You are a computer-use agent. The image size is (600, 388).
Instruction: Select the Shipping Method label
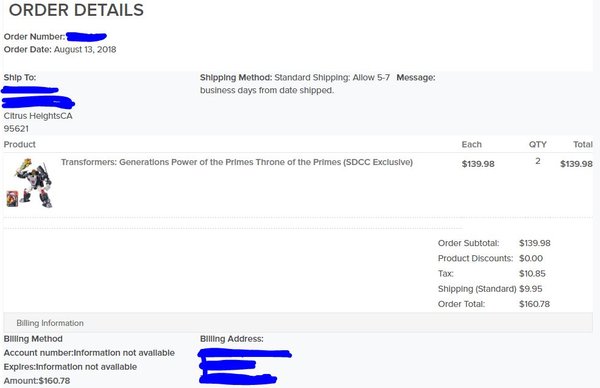(x=236, y=77)
